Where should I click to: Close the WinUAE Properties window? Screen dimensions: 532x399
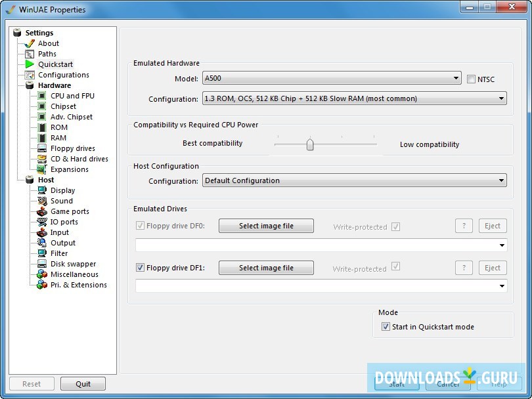point(512,7)
